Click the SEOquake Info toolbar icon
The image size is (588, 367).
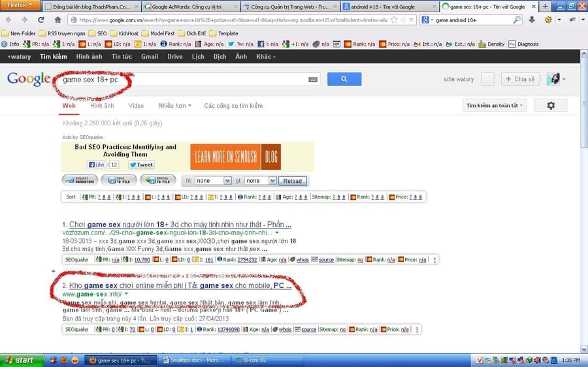coord(10,44)
